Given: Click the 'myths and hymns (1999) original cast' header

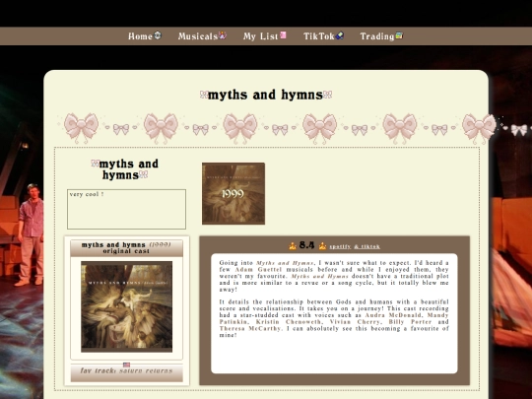Looking at the screenshot, I should (126, 248).
